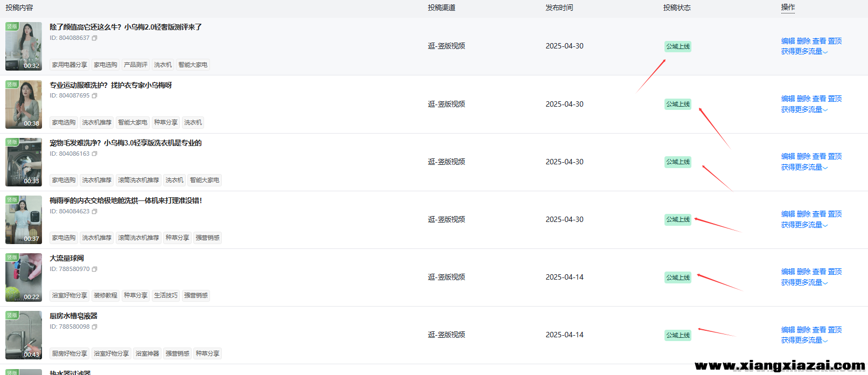Click 公域上线 status badge in 厨房水槽皂液器 row

click(677, 335)
